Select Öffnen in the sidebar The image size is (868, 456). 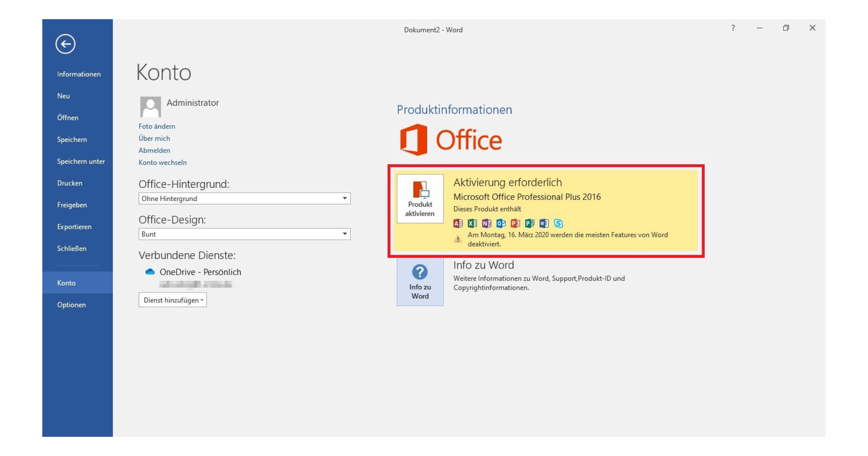68,118
